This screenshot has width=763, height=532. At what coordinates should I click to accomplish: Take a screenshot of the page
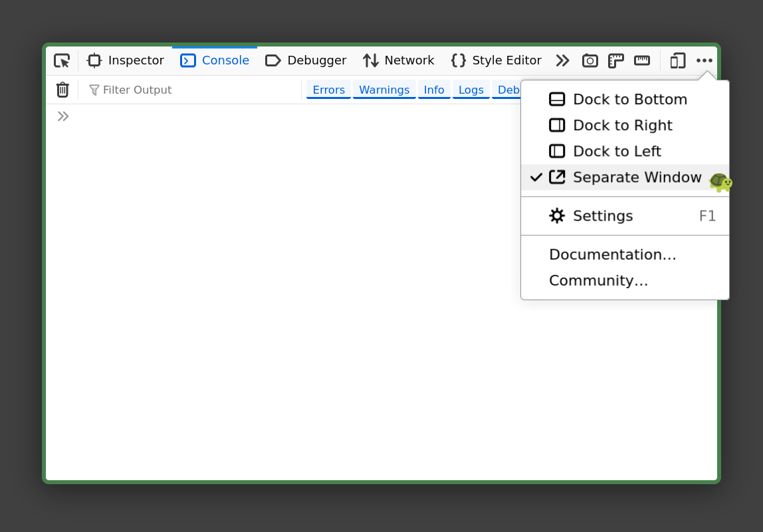coord(590,60)
